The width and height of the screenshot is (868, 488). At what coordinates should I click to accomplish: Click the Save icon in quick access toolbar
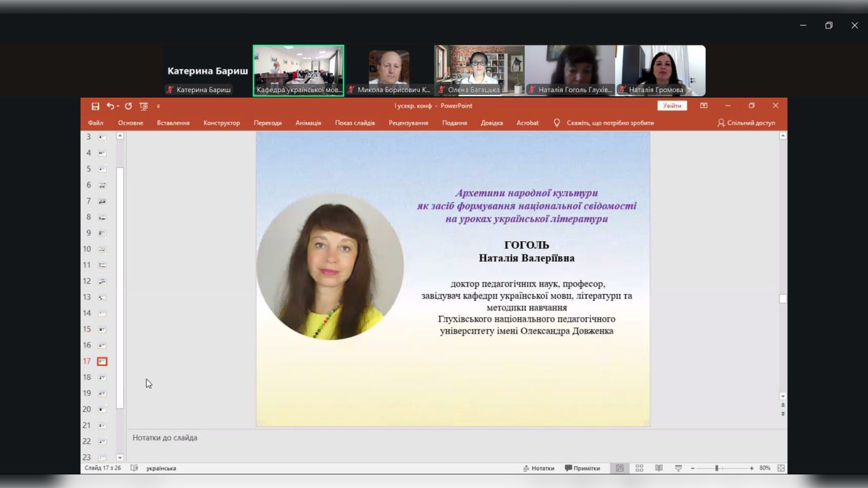(95, 106)
